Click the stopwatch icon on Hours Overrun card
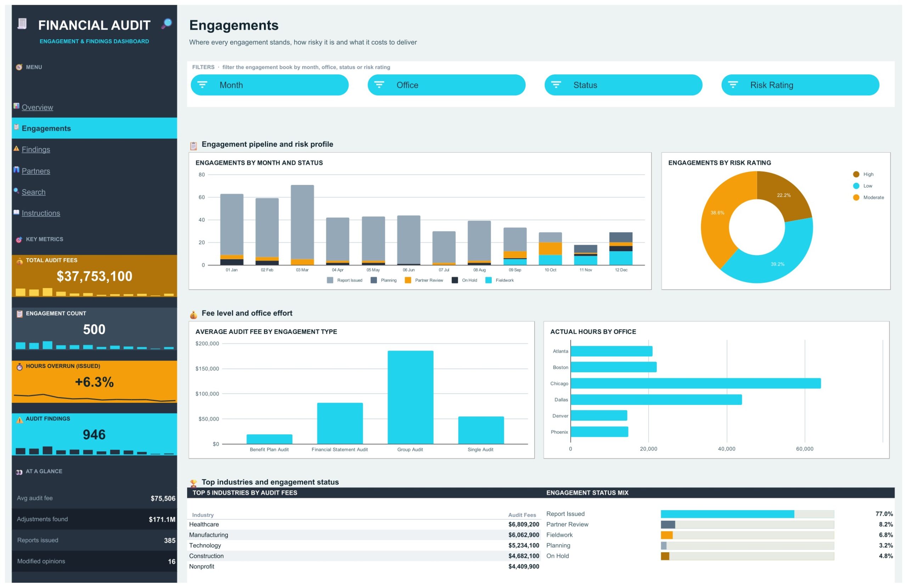Screen dimensions: 907x588 tap(19, 367)
